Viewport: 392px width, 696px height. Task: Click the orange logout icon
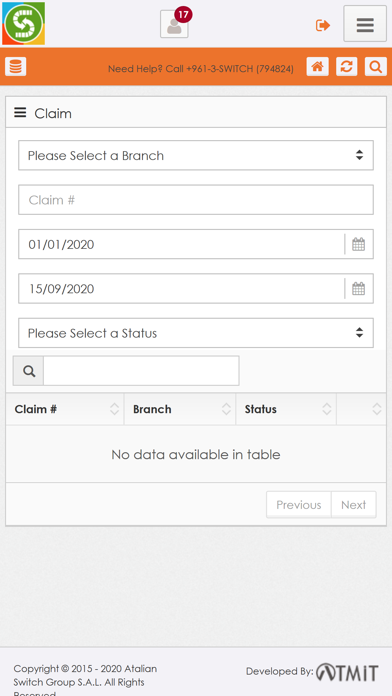323,25
